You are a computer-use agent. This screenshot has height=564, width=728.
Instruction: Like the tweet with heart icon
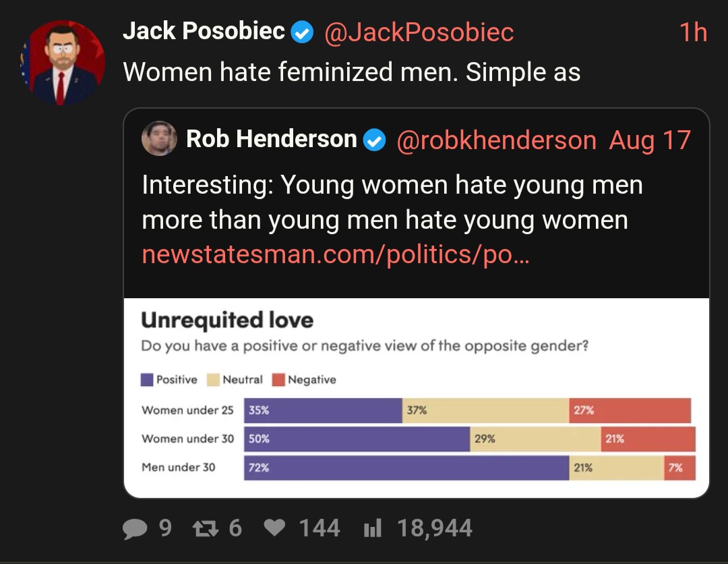click(x=274, y=528)
